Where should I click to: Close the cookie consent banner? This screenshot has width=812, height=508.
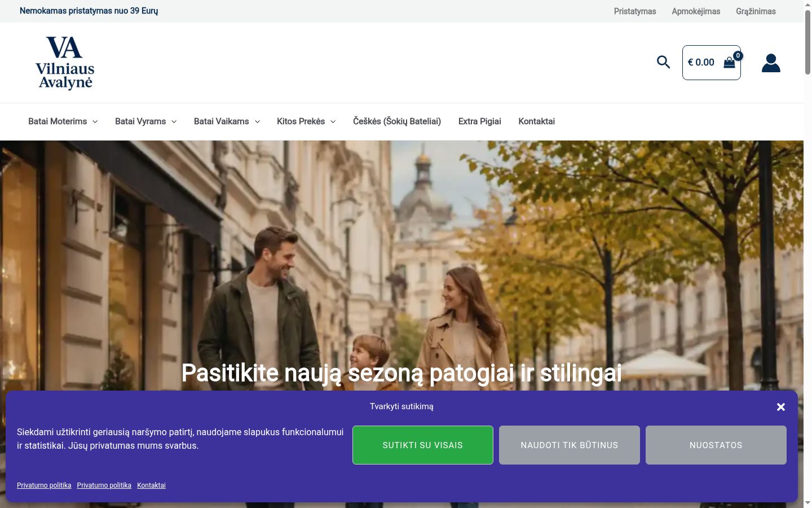pyautogui.click(x=781, y=407)
